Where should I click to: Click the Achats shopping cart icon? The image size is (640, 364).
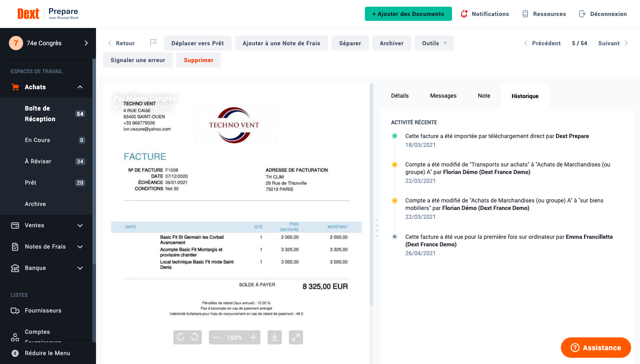pyautogui.click(x=15, y=87)
